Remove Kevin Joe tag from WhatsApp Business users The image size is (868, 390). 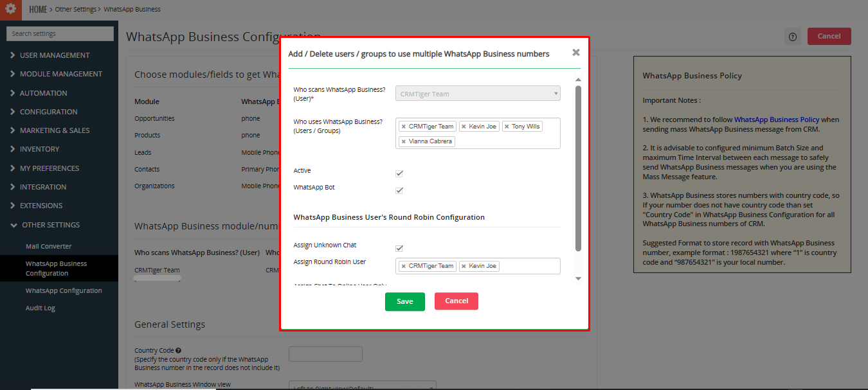(464, 127)
